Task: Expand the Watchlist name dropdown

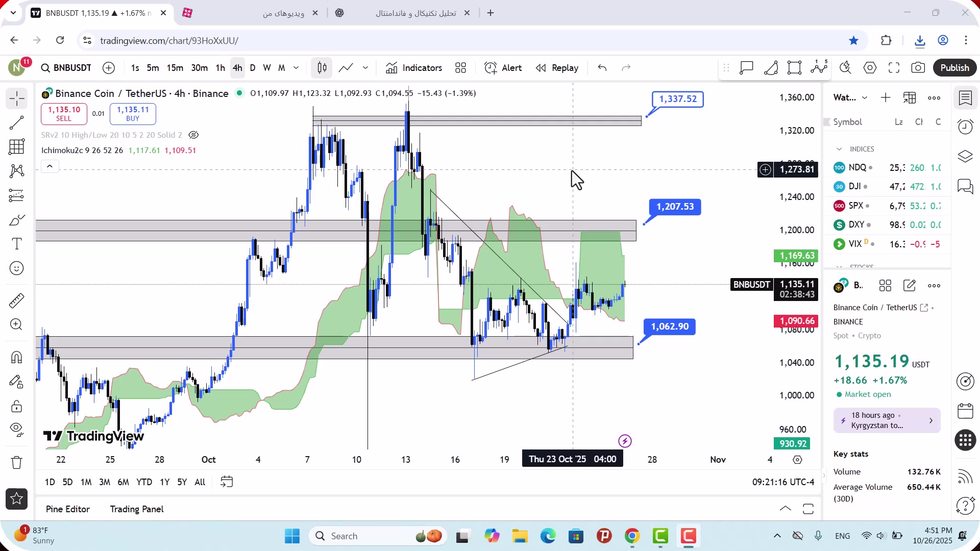Action: 865,98
